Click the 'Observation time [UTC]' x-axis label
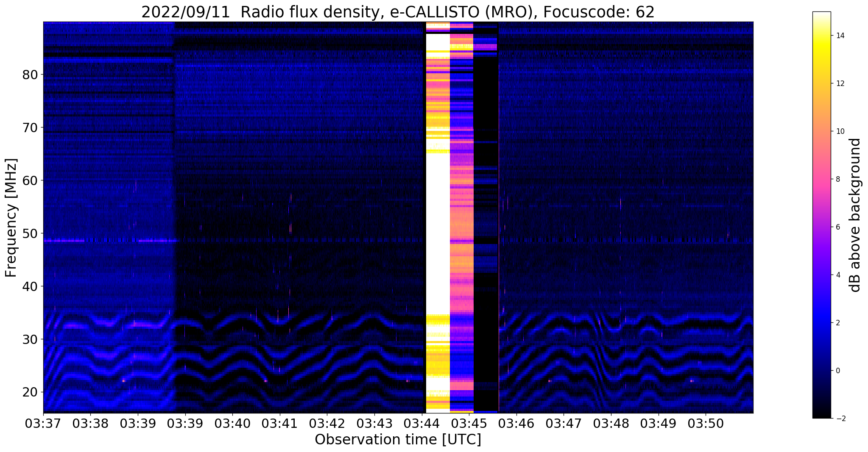The width and height of the screenshot is (868, 452). coord(398,440)
